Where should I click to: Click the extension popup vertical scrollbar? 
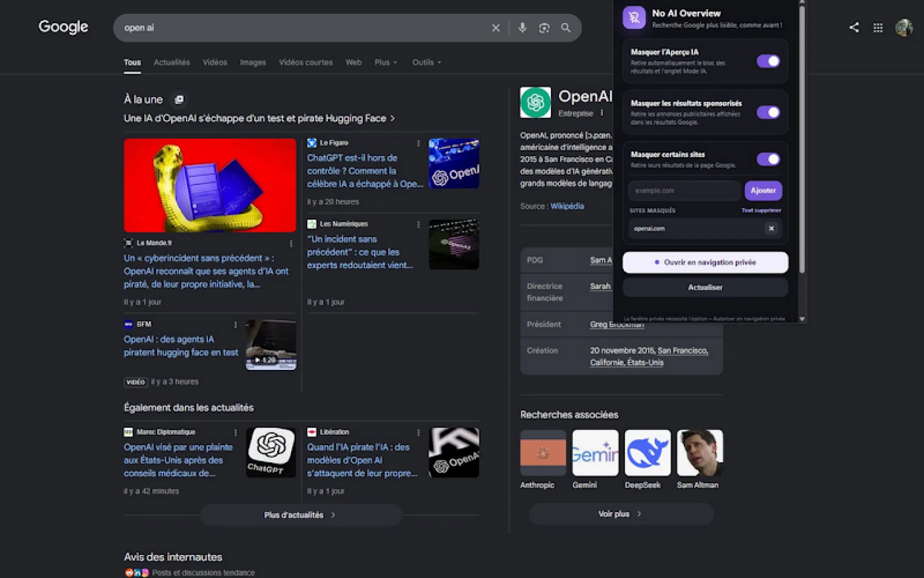tap(802, 139)
